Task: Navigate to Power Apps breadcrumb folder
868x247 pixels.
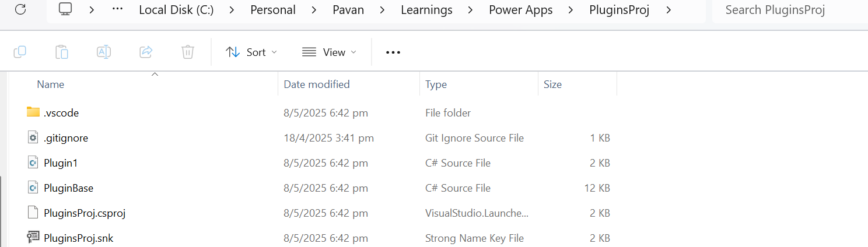Action: point(521,10)
